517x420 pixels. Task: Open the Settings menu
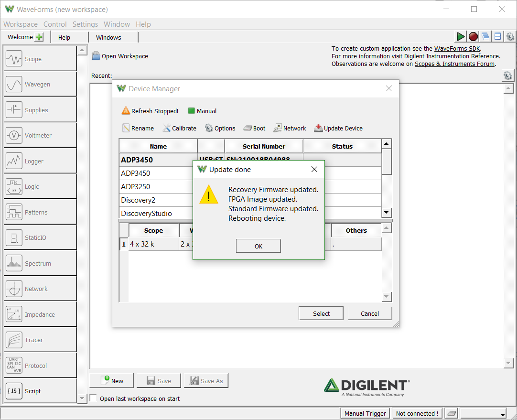click(85, 24)
